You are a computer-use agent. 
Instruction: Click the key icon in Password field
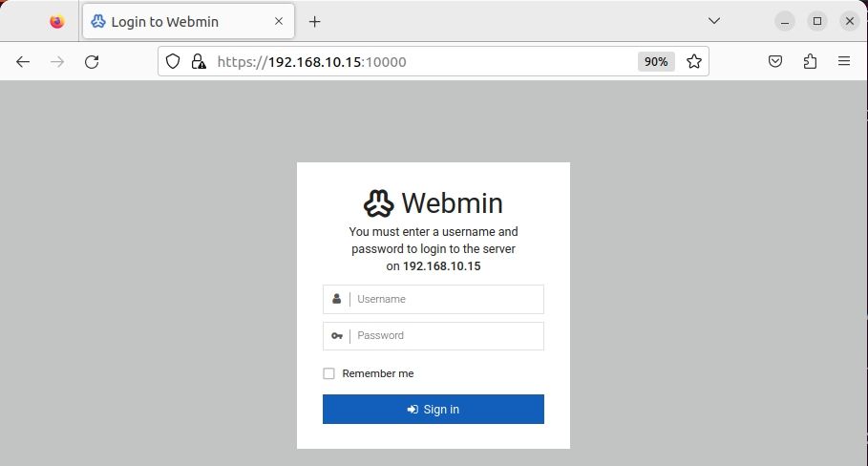(337, 336)
